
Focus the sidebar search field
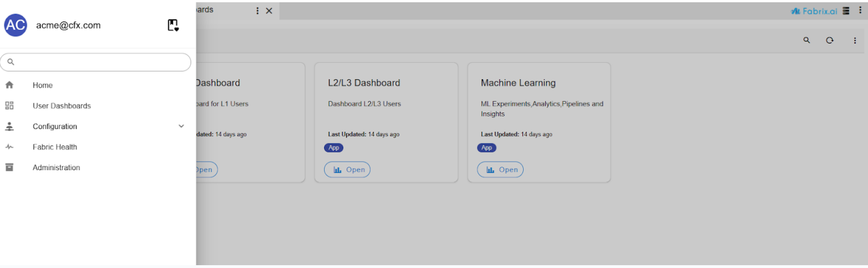[x=99, y=62]
